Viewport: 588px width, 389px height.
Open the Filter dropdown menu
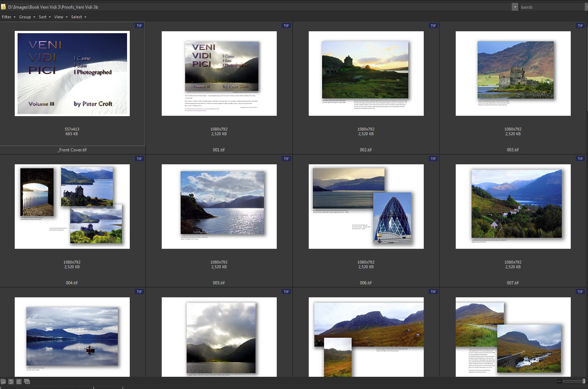[8, 17]
